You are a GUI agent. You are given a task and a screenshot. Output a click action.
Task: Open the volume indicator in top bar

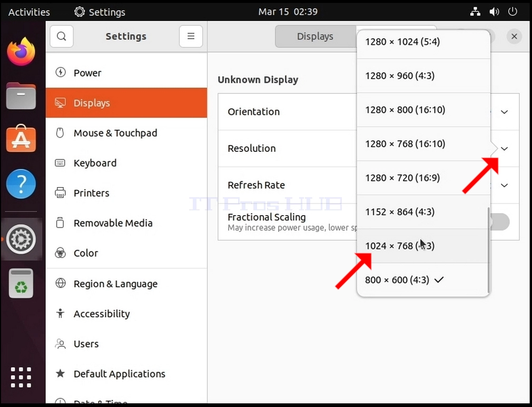494,12
